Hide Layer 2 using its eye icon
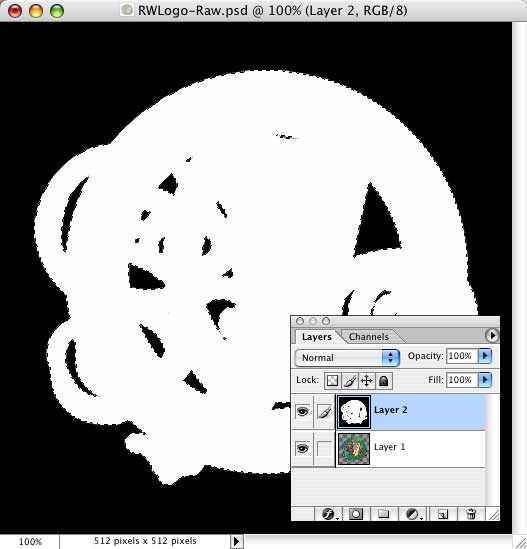The image size is (527, 549). click(302, 411)
